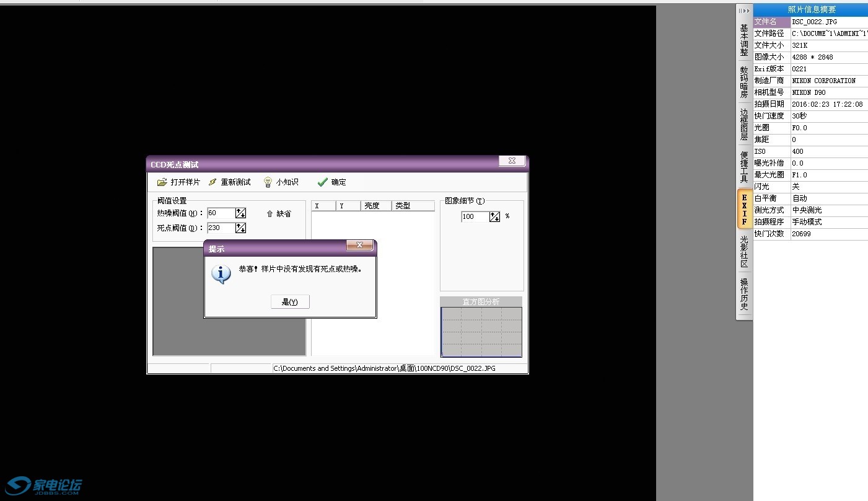This screenshot has height=501, width=868.
Task: Click the 死点阈值 spinner arrows
Action: pos(241,228)
